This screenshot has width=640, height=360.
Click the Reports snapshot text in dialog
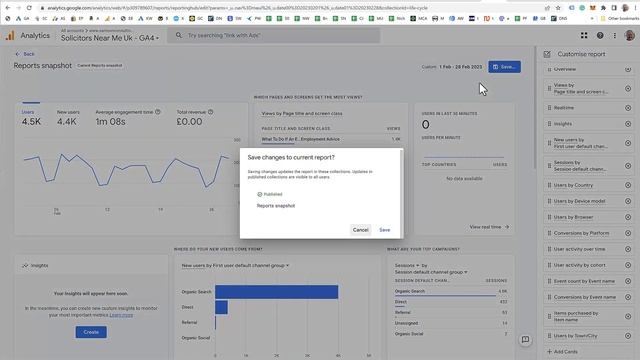pyautogui.click(x=276, y=206)
